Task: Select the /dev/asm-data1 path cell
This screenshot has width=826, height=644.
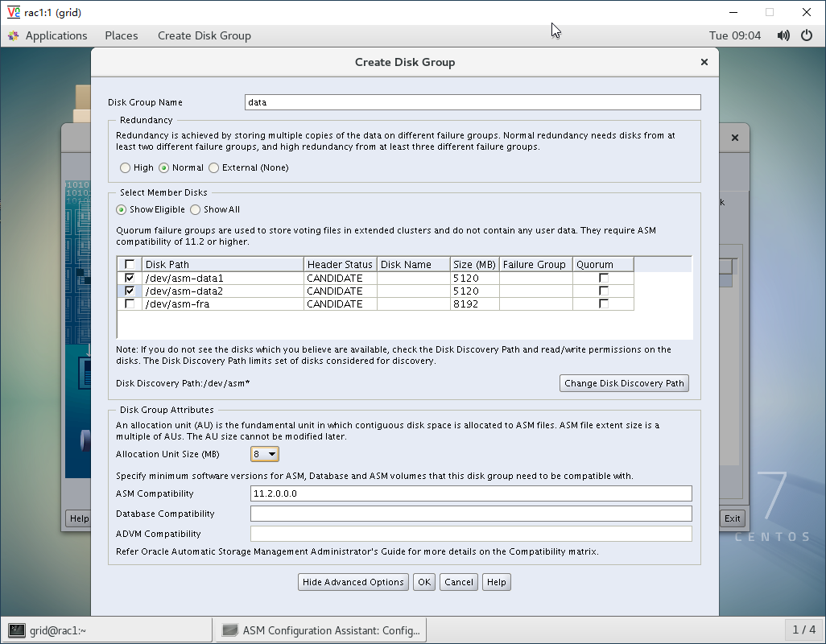Action: pos(223,278)
